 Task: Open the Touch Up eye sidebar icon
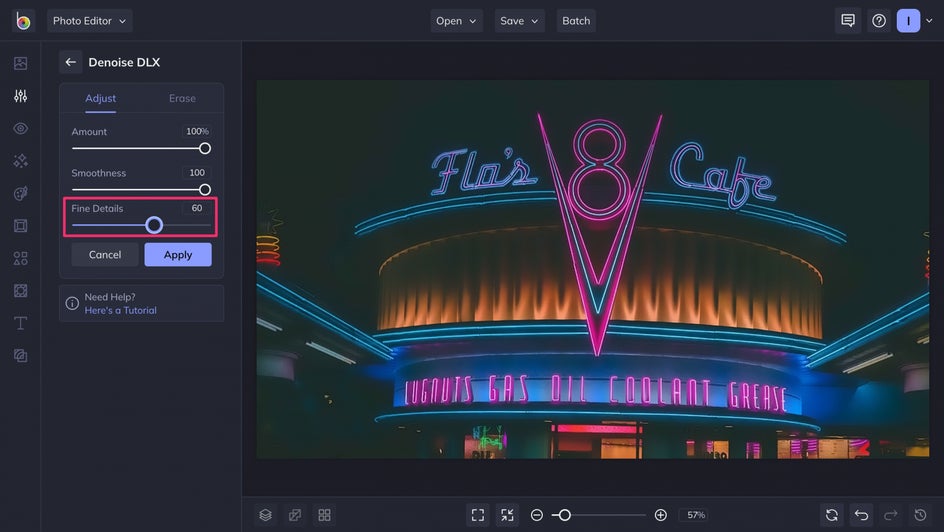[x=20, y=128]
